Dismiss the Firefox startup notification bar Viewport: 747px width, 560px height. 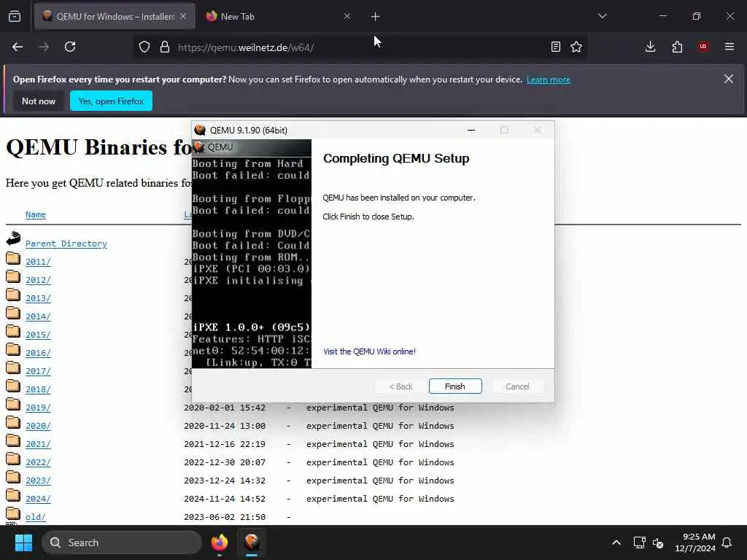[729, 79]
